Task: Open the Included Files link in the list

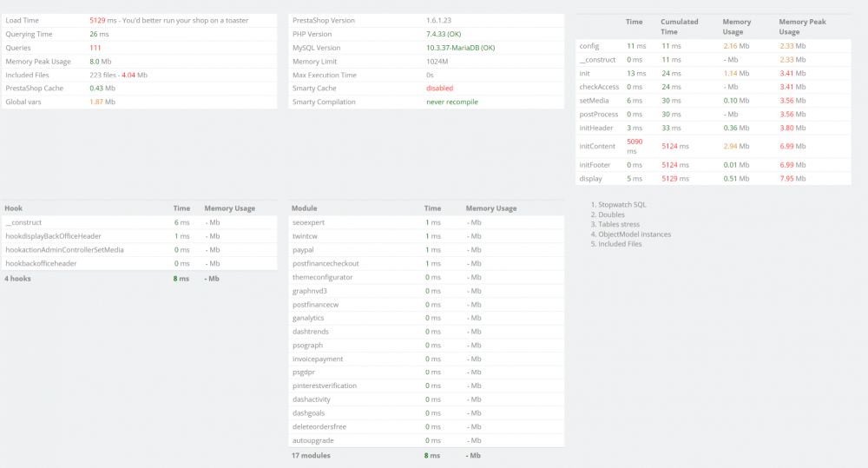Action: pos(620,244)
